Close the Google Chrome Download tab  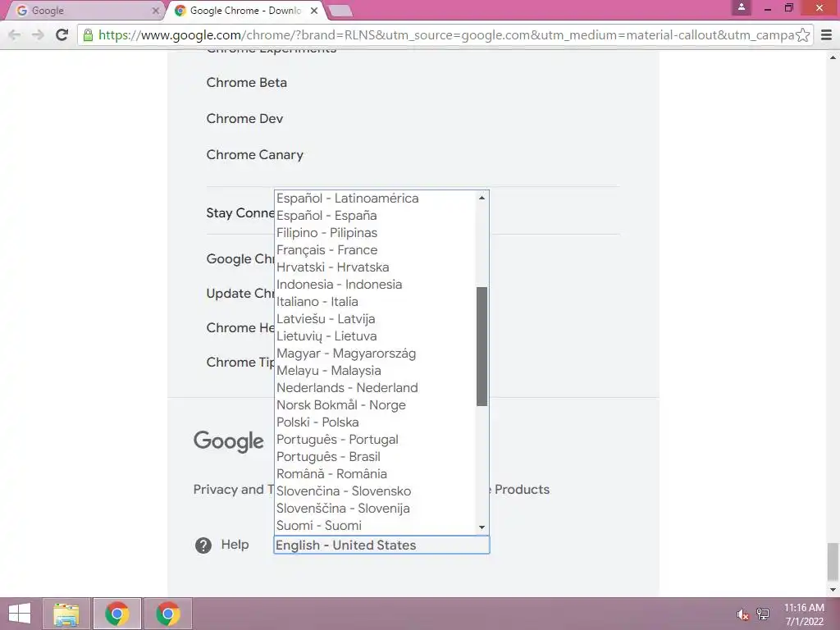[x=314, y=10]
